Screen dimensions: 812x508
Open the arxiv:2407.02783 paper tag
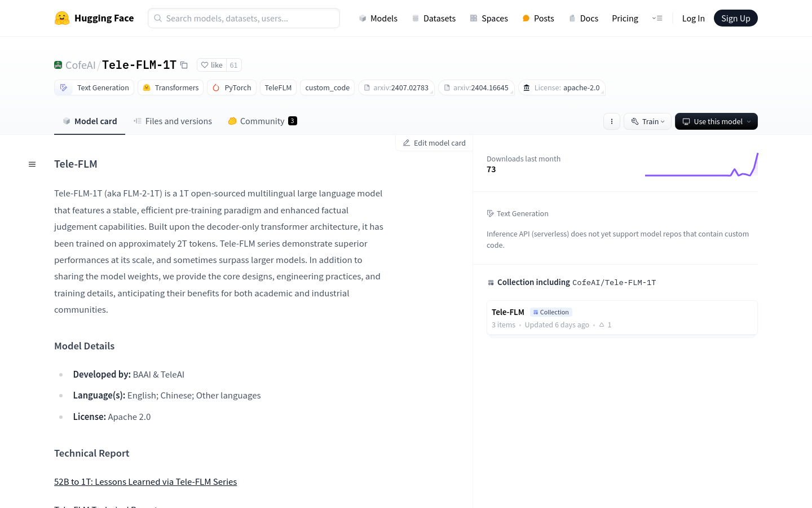coord(396,87)
